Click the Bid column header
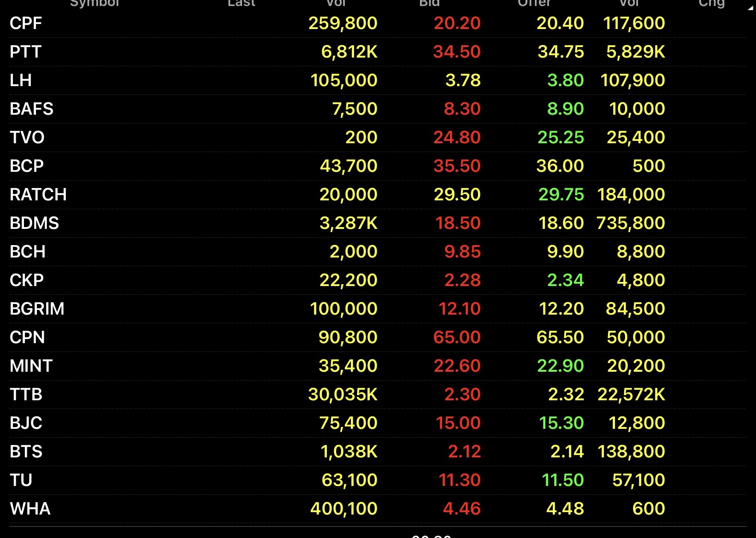The height and width of the screenshot is (538, 756). [430, 3]
